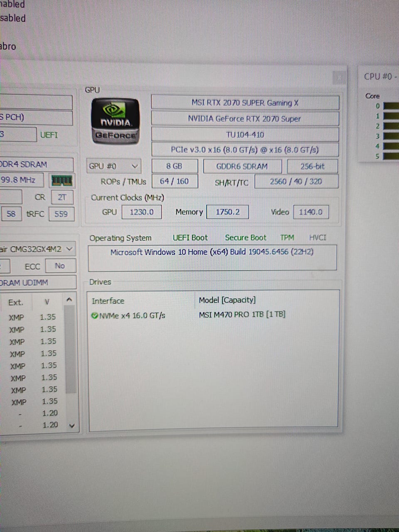This screenshot has width=399, height=532.
Task: Click the HVCI status label
Action: pos(318,238)
